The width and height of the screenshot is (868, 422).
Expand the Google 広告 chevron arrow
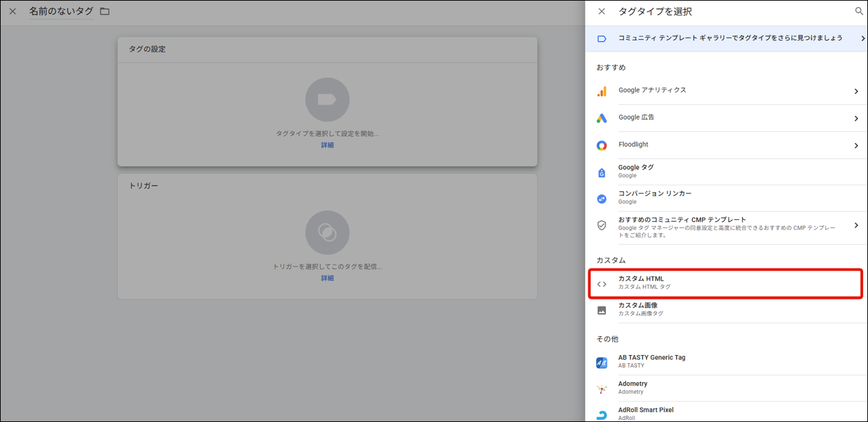click(x=856, y=118)
